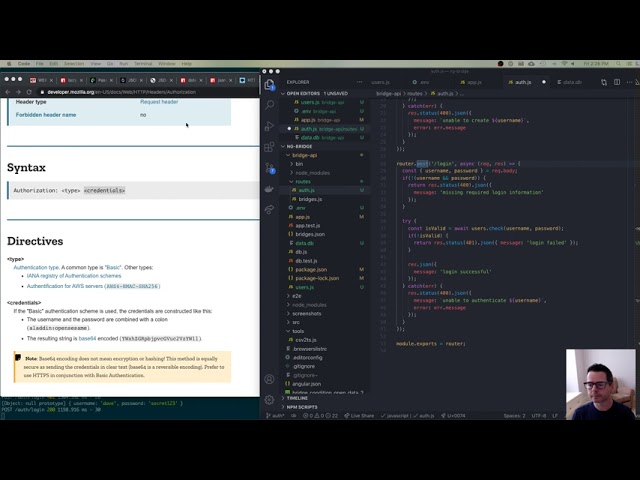
Task: Open the Explorer view in the activity bar
Action: pos(269,85)
